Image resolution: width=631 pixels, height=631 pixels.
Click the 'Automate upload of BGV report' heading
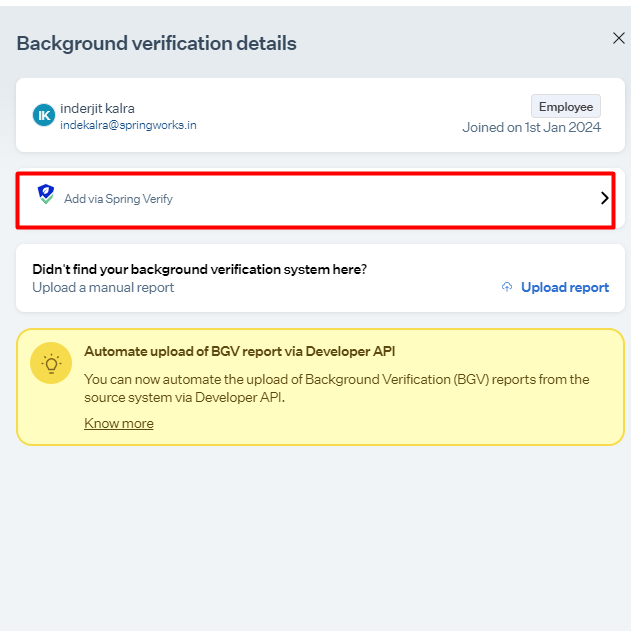pyautogui.click(x=239, y=351)
